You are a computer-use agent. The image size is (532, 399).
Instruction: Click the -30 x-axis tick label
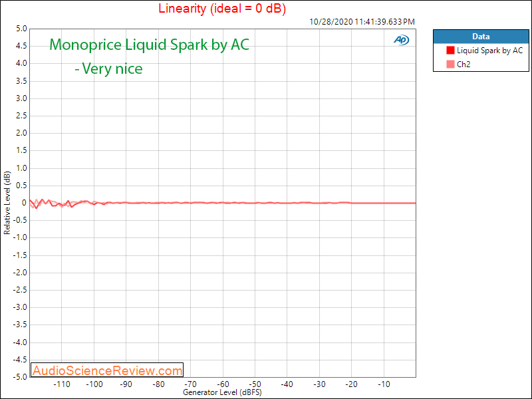pos(319,384)
